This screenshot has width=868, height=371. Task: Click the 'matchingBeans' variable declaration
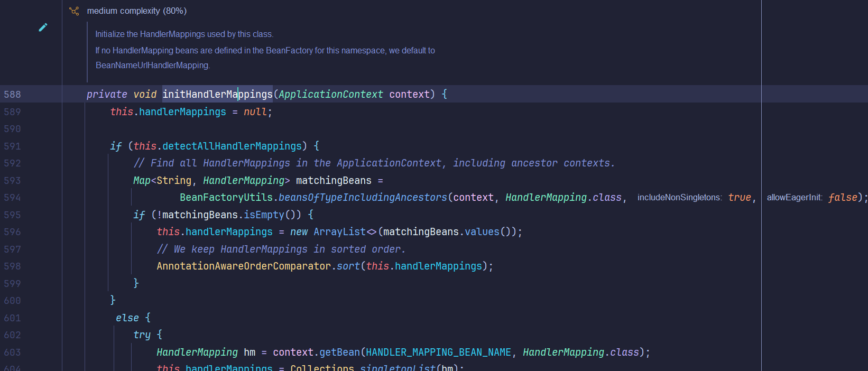tap(334, 180)
